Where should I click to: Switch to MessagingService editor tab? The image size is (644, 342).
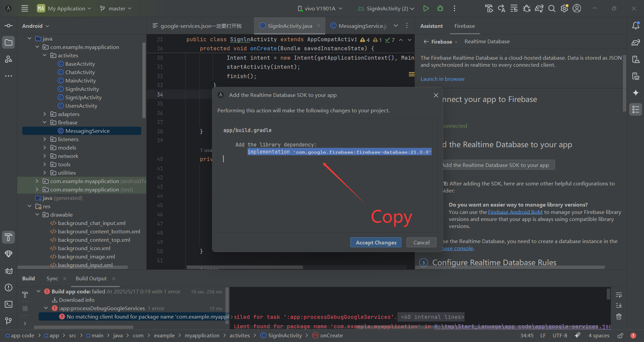(359, 26)
